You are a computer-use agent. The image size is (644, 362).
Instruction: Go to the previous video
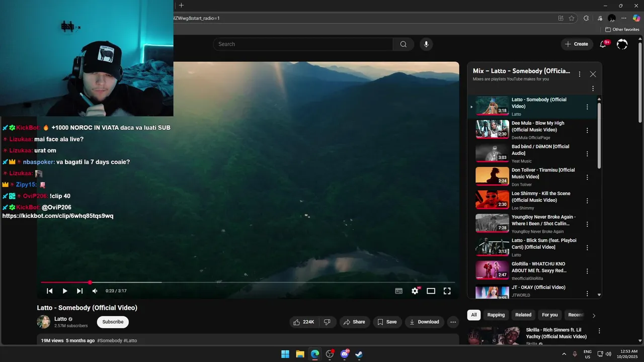[49, 291]
